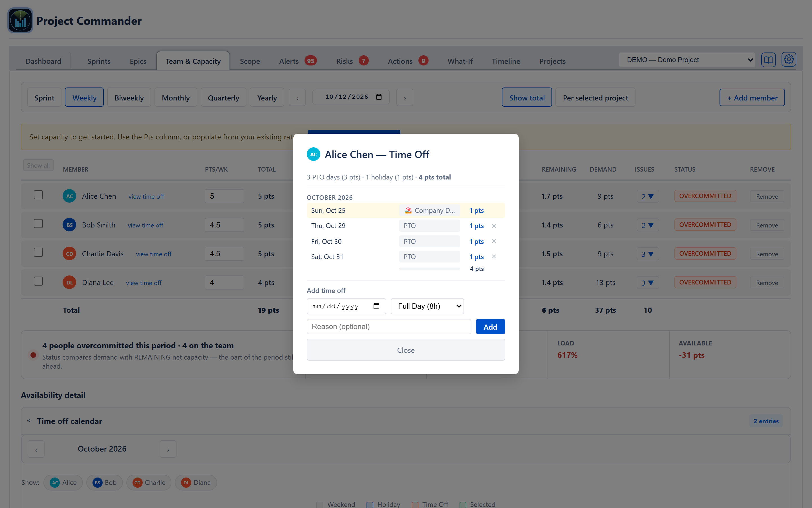Click the + Add member button

(752, 97)
